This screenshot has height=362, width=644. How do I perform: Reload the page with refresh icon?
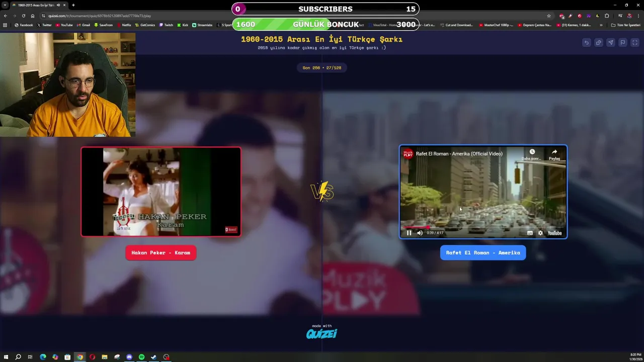click(x=23, y=16)
